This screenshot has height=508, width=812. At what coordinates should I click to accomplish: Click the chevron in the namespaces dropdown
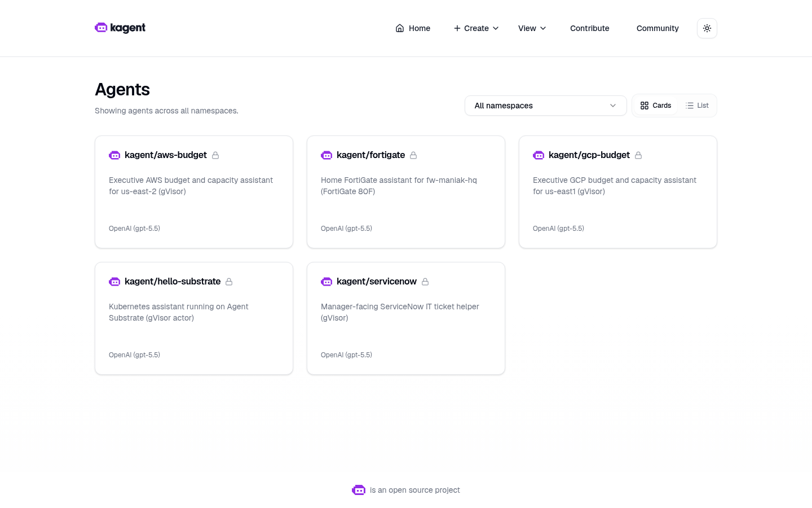point(613,106)
